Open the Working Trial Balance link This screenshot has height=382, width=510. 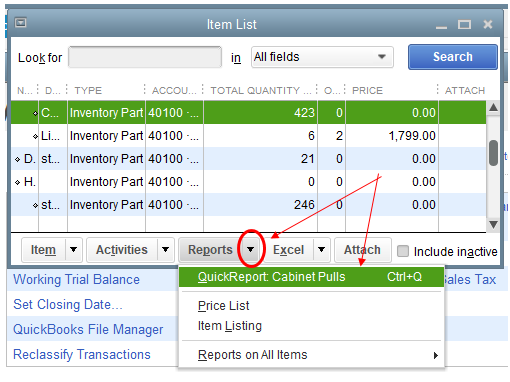pos(76,279)
